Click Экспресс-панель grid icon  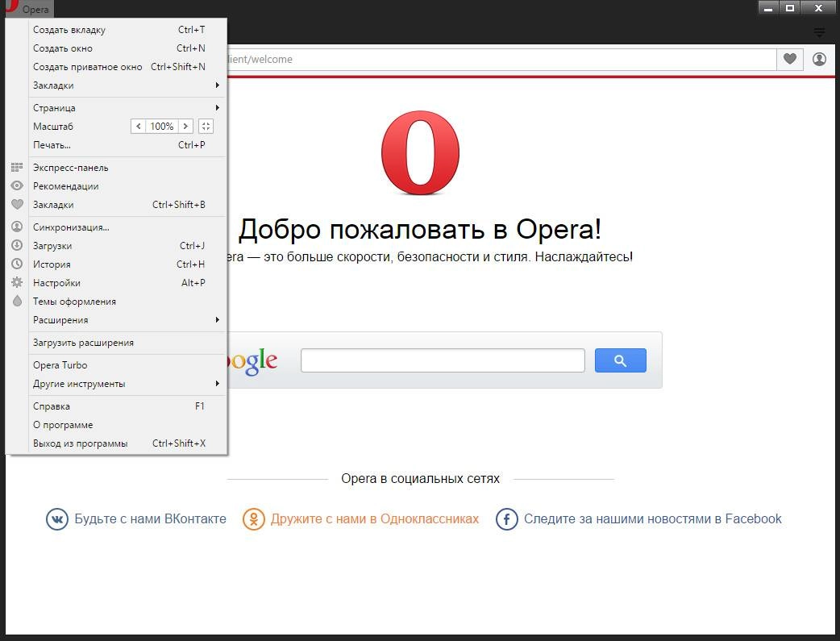(x=17, y=168)
